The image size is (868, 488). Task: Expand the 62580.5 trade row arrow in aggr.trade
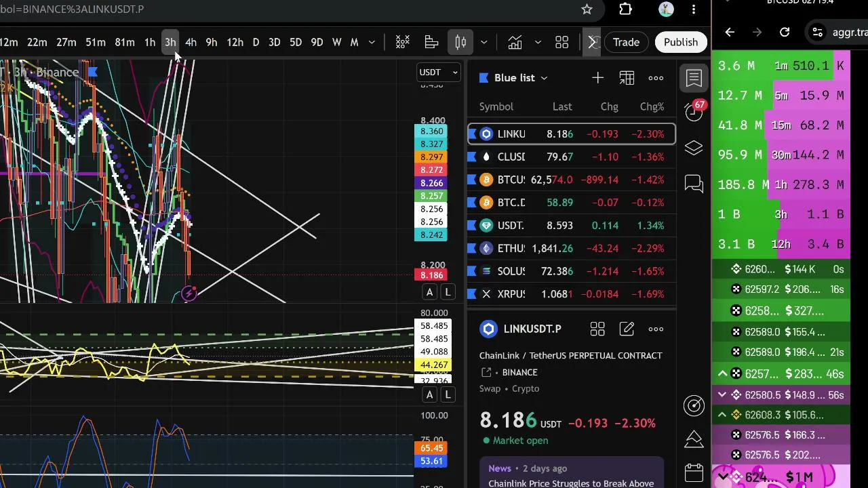pos(722,394)
